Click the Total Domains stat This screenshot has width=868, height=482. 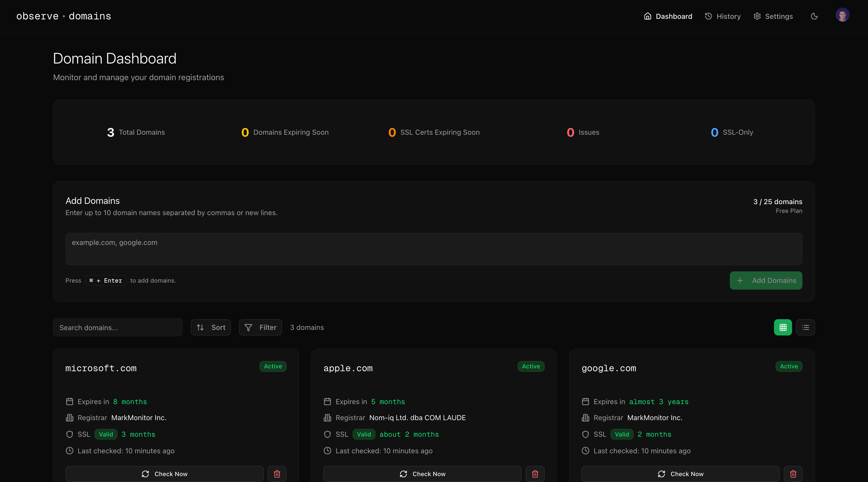point(136,132)
